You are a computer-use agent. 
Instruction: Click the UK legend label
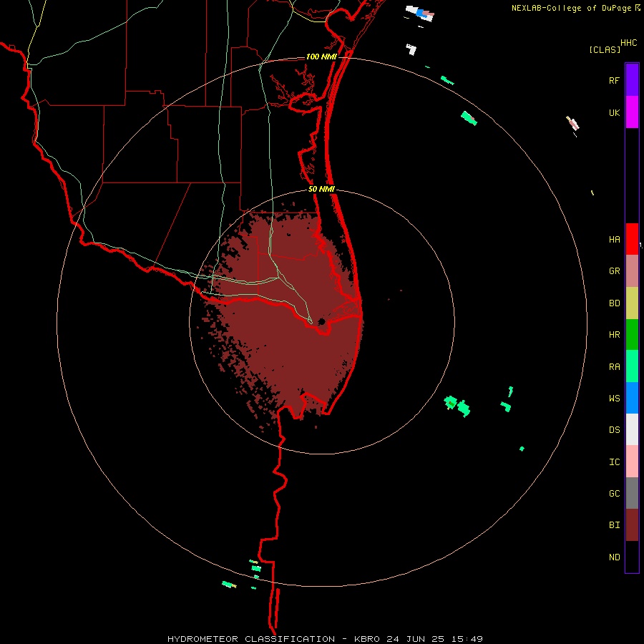pos(615,112)
